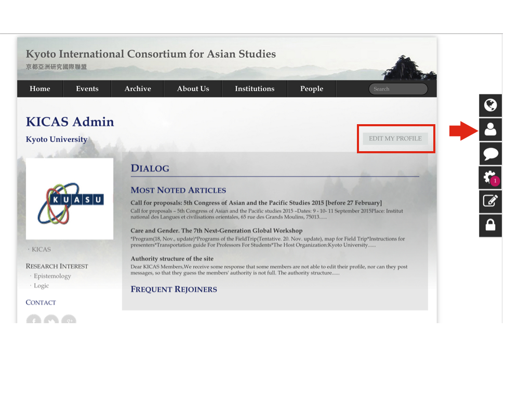Open the Archive menu item
532x399 pixels.
[138, 89]
